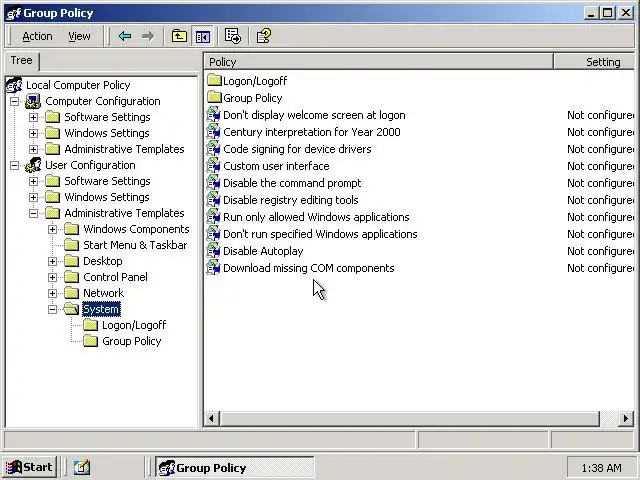The width and height of the screenshot is (640, 480).
Task: Collapse Administrative Templates under User Configuration
Action: click(33, 213)
